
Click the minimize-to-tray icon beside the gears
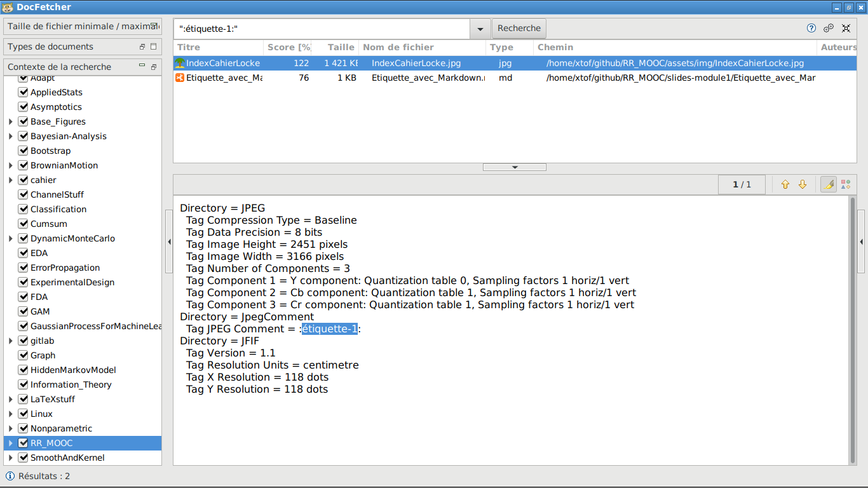pos(846,28)
